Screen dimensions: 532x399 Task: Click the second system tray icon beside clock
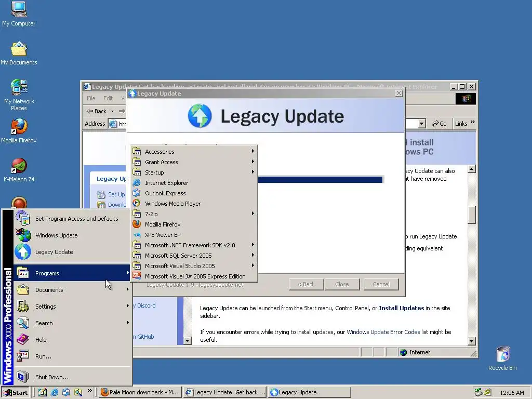click(487, 392)
